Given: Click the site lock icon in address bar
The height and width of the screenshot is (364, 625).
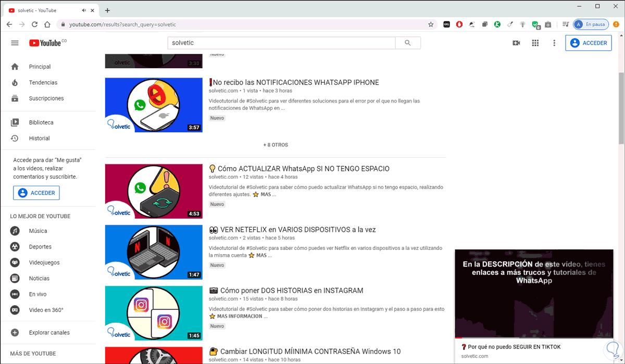Looking at the screenshot, I should pyautogui.click(x=63, y=24).
